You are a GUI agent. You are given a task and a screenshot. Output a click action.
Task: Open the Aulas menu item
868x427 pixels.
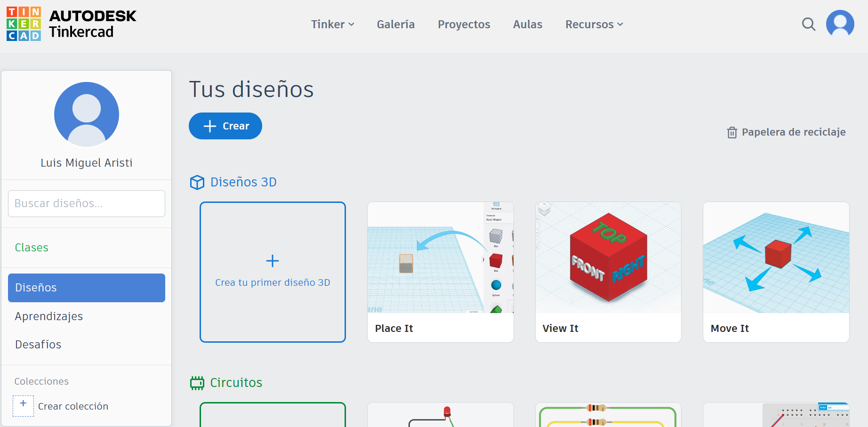(528, 24)
